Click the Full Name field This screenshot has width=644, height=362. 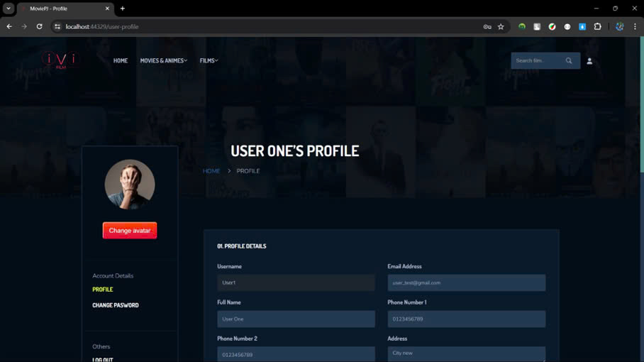[x=296, y=319]
